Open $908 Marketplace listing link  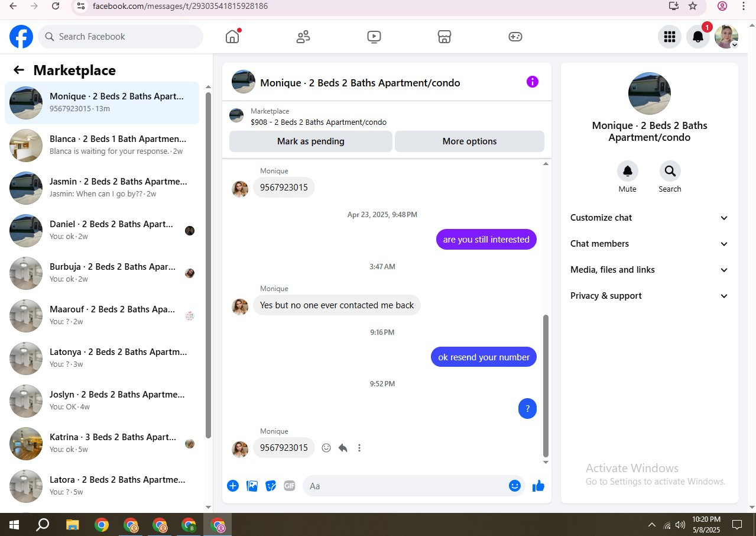coord(319,122)
